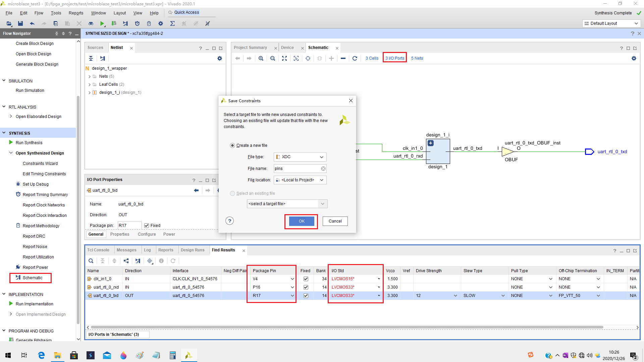Image resolution: width=644 pixels, height=362 pixels.
Task: Switch to the Tcl Console tab
Action: [98, 250]
